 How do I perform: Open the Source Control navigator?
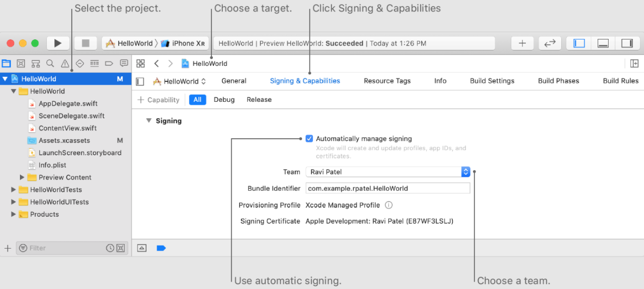pyautogui.click(x=21, y=63)
